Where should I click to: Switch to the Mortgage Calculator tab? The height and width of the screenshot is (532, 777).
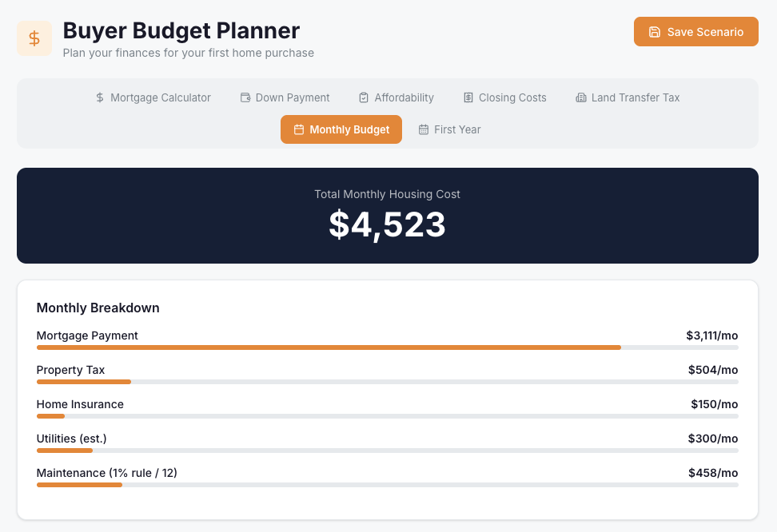[x=153, y=97]
